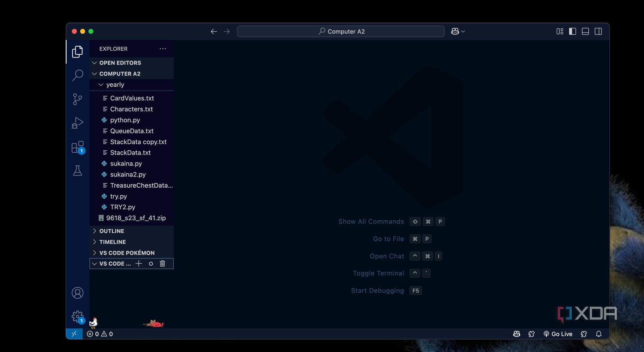
Task: Open the Testing flask icon
Action: pyautogui.click(x=77, y=171)
